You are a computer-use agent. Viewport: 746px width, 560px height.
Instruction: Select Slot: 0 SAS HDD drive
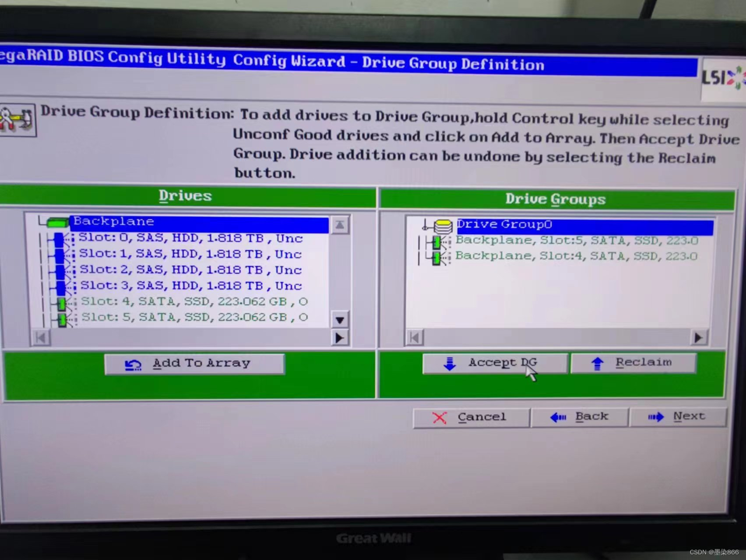(x=190, y=238)
